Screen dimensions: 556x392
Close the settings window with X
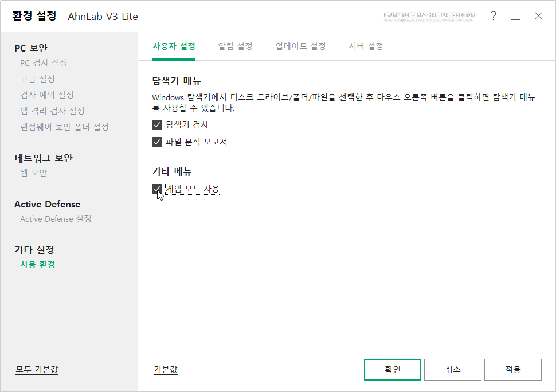[x=538, y=16]
